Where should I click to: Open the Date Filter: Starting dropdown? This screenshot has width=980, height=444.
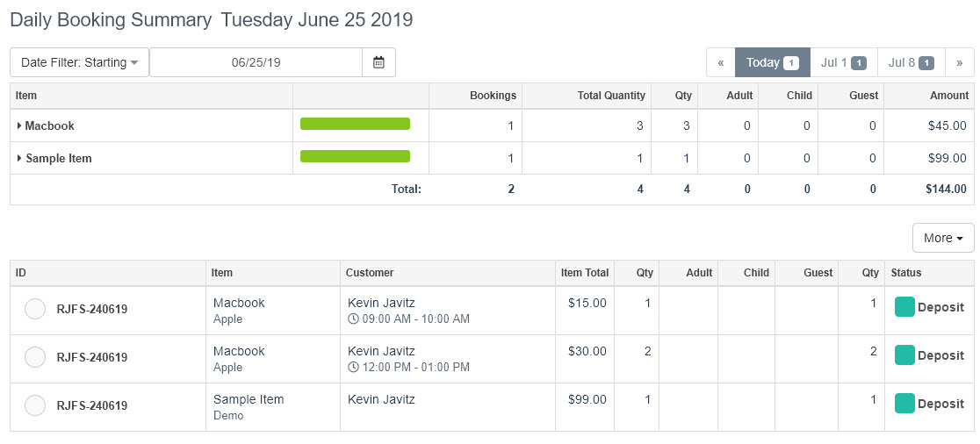point(79,62)
